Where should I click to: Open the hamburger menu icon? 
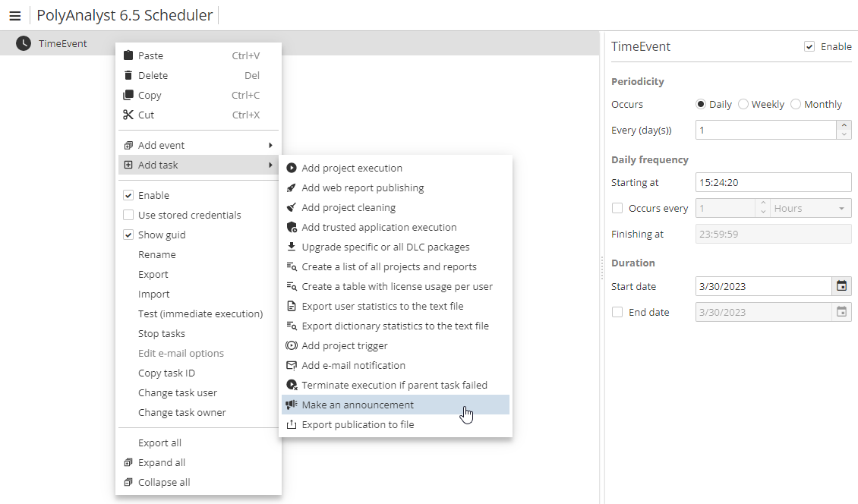14,16
